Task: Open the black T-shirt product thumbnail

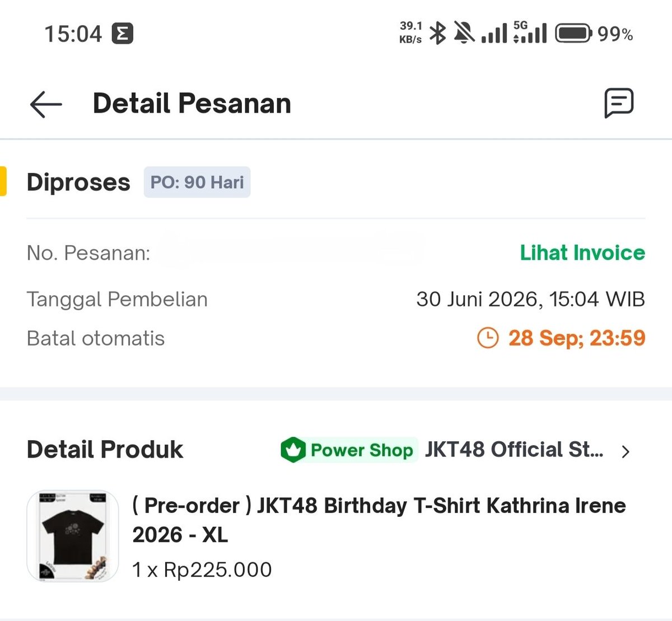Action: tap(73, 536)
